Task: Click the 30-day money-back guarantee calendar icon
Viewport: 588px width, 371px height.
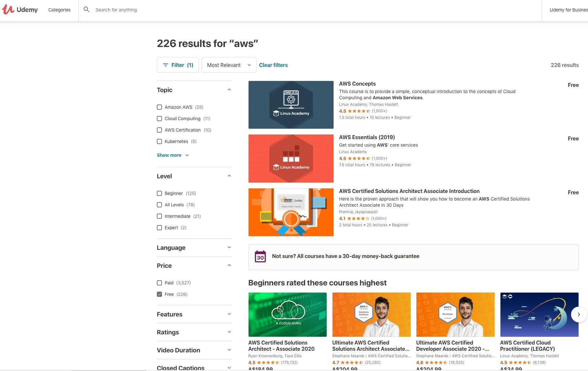Action: coord(260,257)
